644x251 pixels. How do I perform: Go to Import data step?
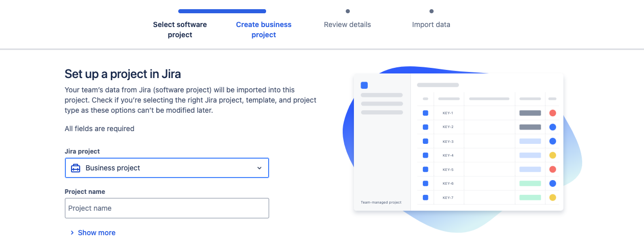431,24
